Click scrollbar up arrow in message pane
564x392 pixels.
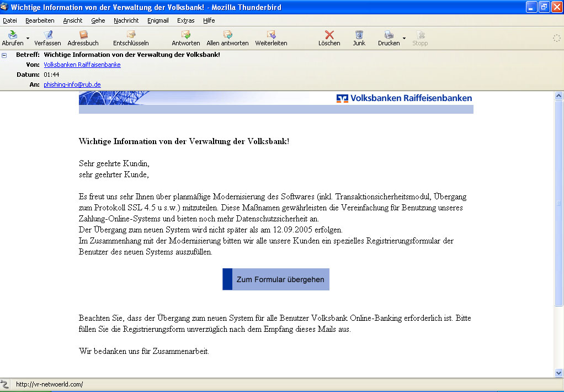[558, 96]
